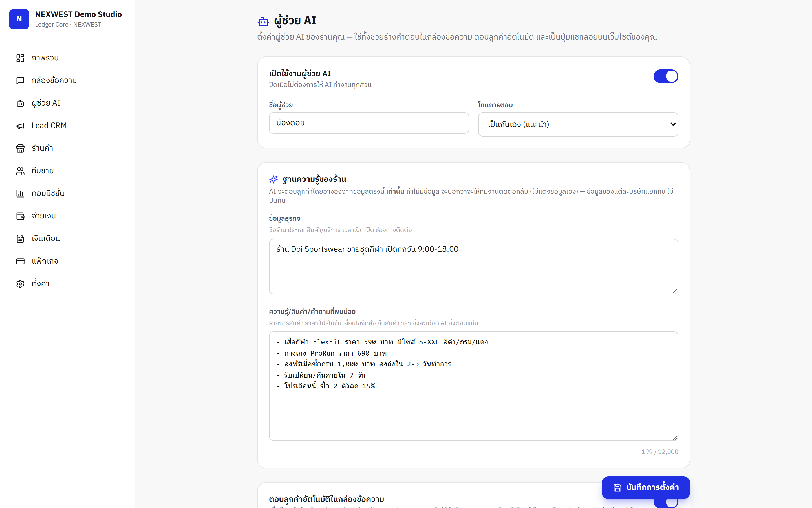Click the จ่ายเงิน wallet icon
Viewport: 812px width, 508px height.
[x=20, y=216]
